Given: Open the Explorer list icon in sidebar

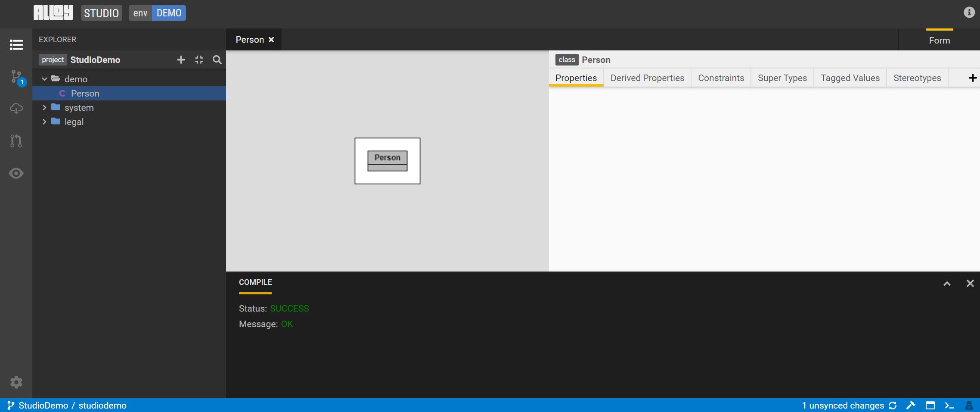Looking at the screenshot, I should click(16, 45).
